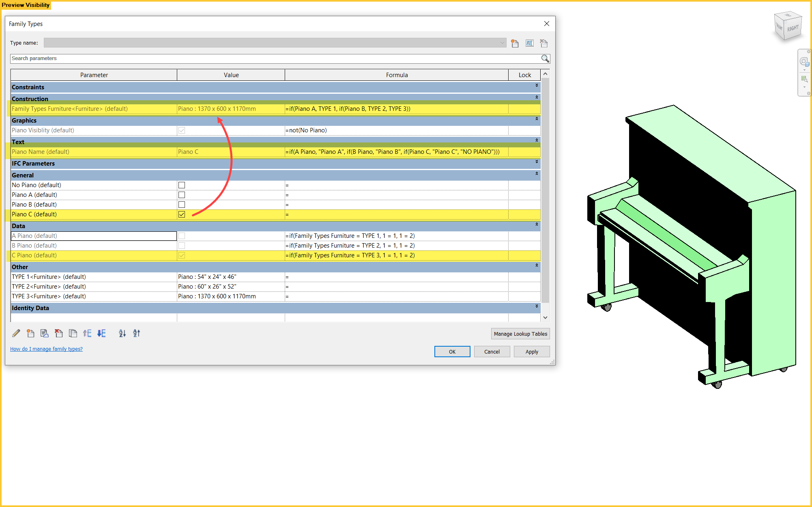This screenshot has height=507, width=812.
Task: Collapse the Other section
Action: pos(536,267)
